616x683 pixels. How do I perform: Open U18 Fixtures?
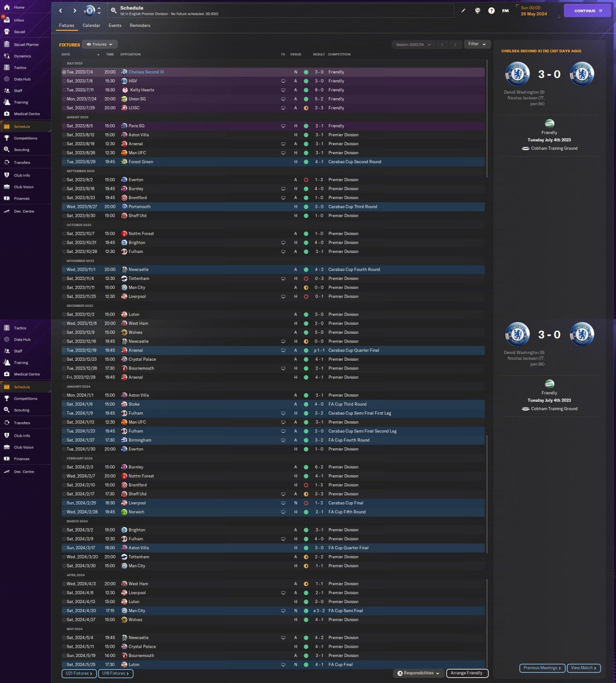(115, 673)
